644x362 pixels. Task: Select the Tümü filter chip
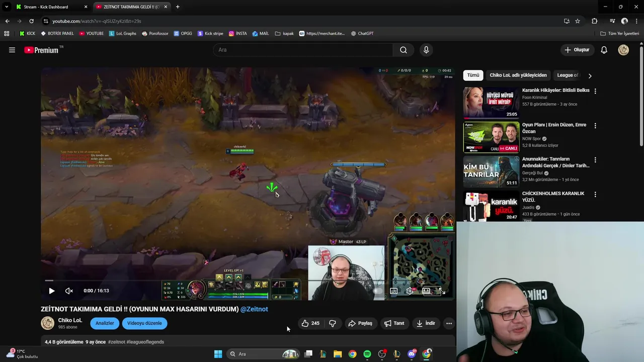473,75
